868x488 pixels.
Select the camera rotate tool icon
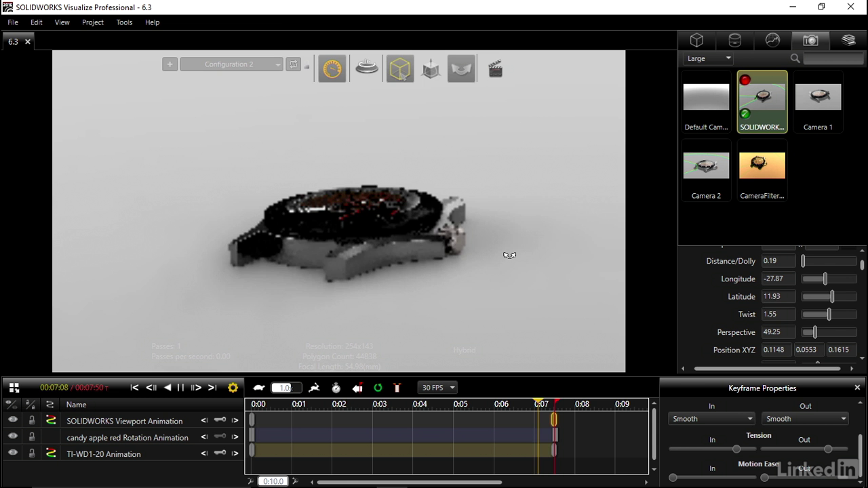[461, 68]
